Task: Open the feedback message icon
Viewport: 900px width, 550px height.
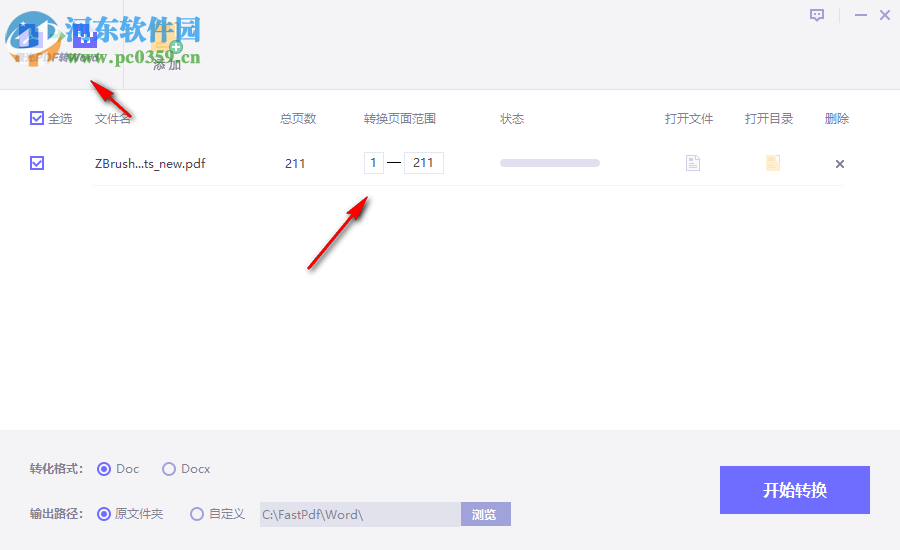Action: click(x=817, y=16)
